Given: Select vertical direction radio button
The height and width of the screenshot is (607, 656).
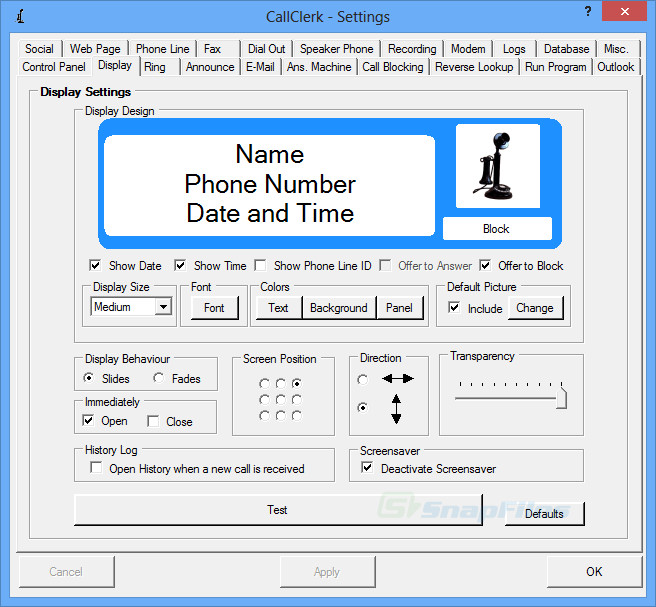Looking at the screenshot, I should pos(362,407).
